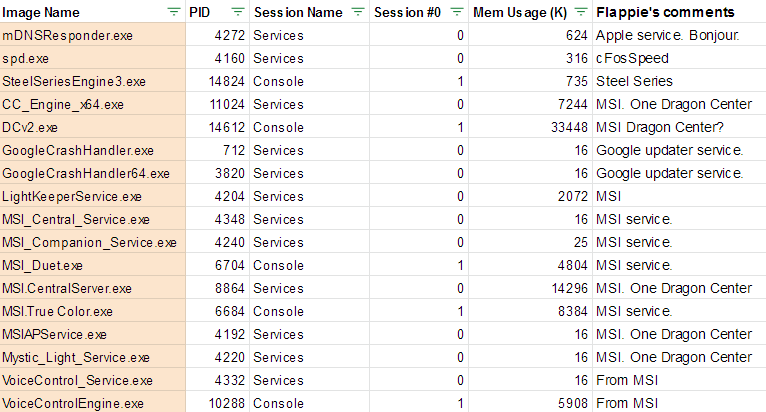Viewport: 766px width, 412px height.
Task: Select memory usage cell 5908
Action: point(531,402)
